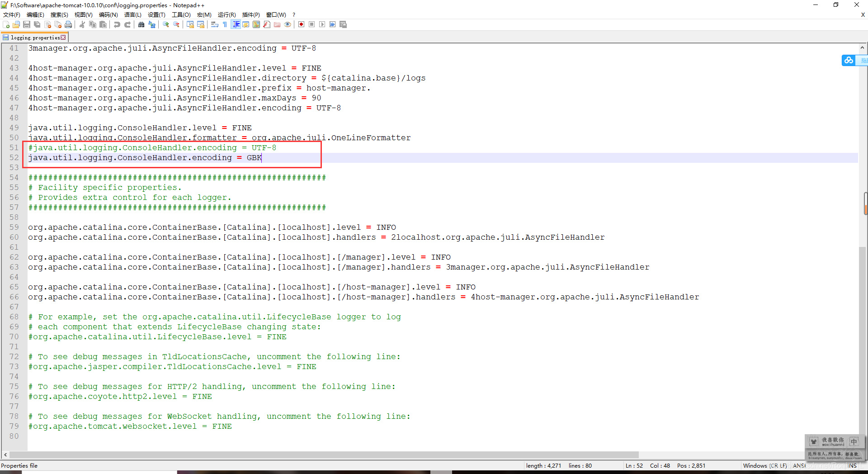Click line 49 ConsoleHandler.level = FINE
Screen dimensions: 868x474
tap(140, 128)
